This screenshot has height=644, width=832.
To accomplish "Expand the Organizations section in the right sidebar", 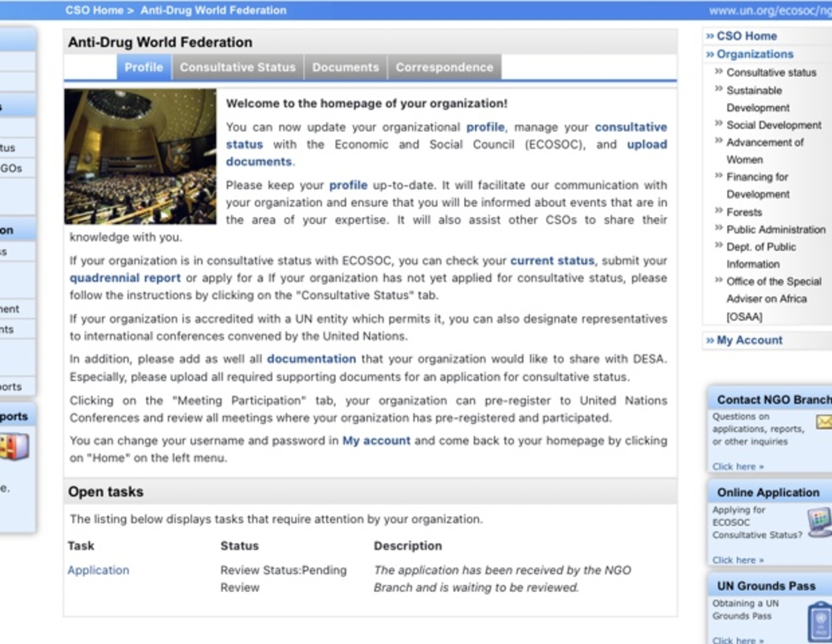I will (755, 54).
